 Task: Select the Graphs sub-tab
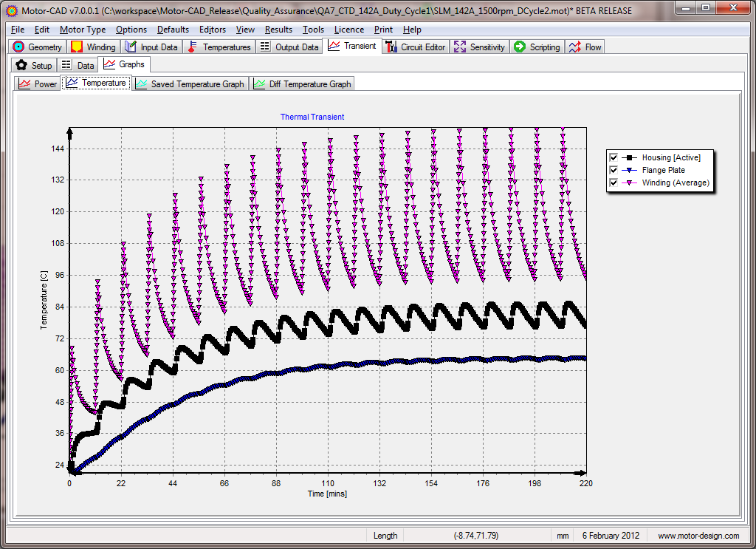tap(124, 64)
